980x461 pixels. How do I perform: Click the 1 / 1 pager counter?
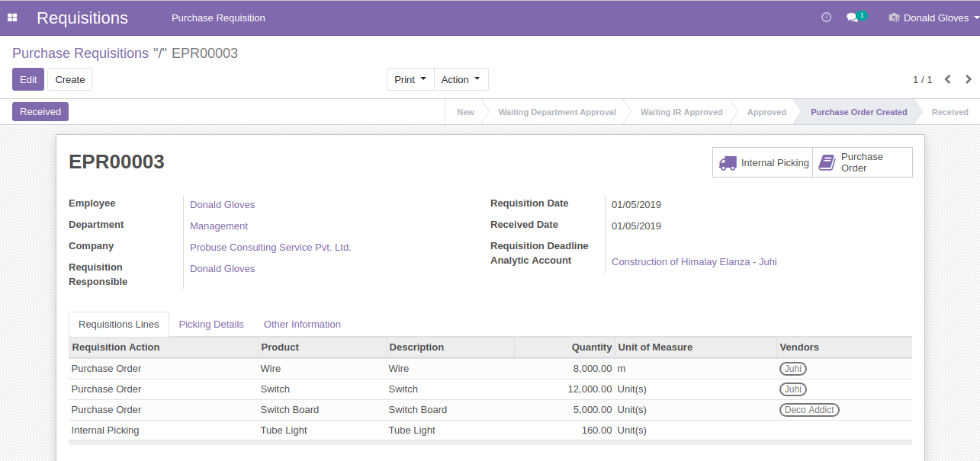pos(922,79)
